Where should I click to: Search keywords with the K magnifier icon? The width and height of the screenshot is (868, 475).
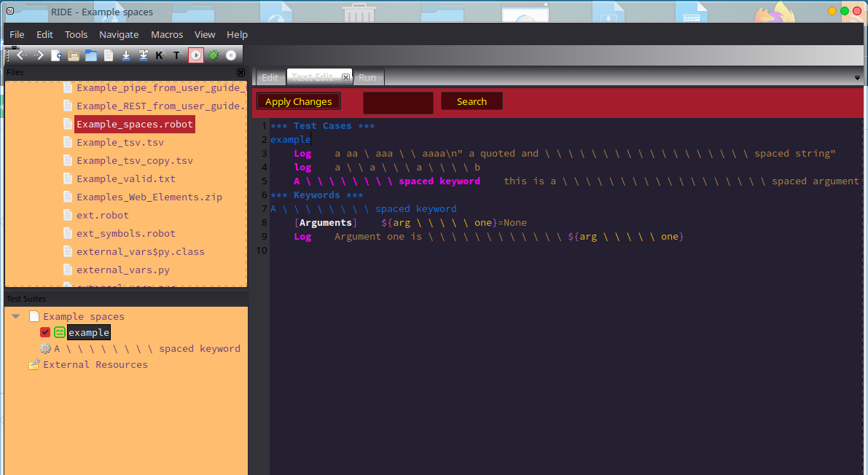160,55
